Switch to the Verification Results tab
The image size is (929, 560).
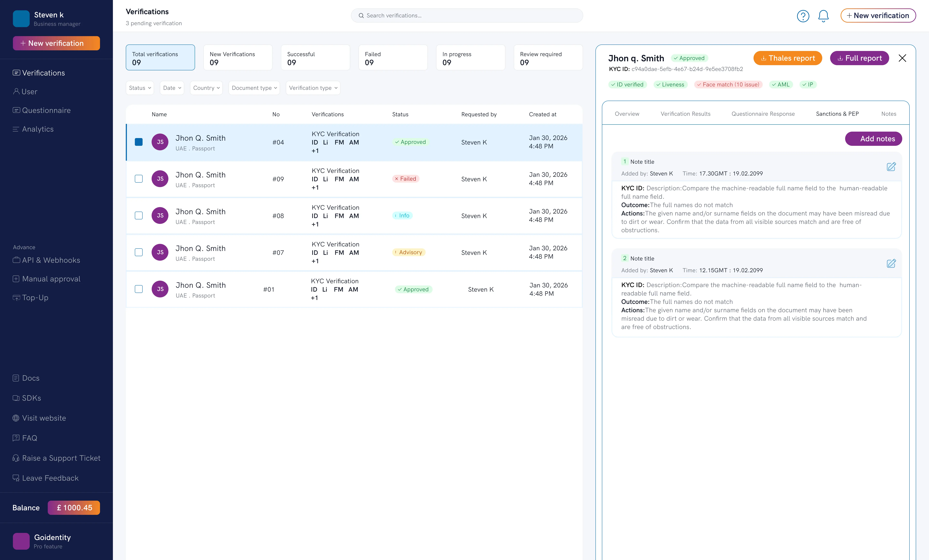pyautogui.click(x=685, y=114)
